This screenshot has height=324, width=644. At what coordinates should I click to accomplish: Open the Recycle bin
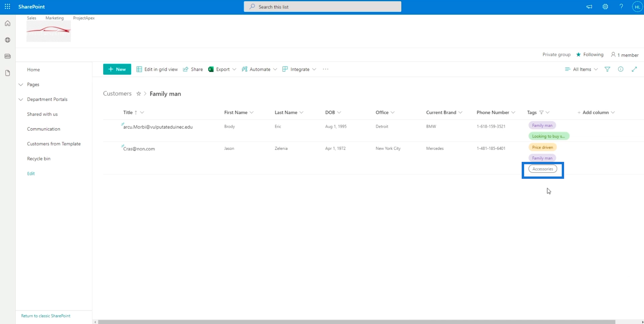[39, 159]
